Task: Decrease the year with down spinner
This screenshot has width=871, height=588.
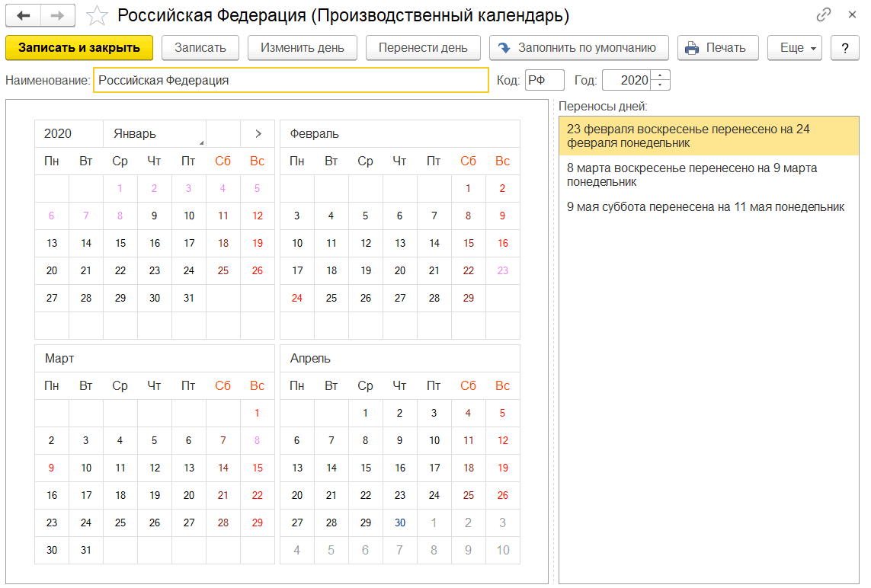Action: coord(661,85)
